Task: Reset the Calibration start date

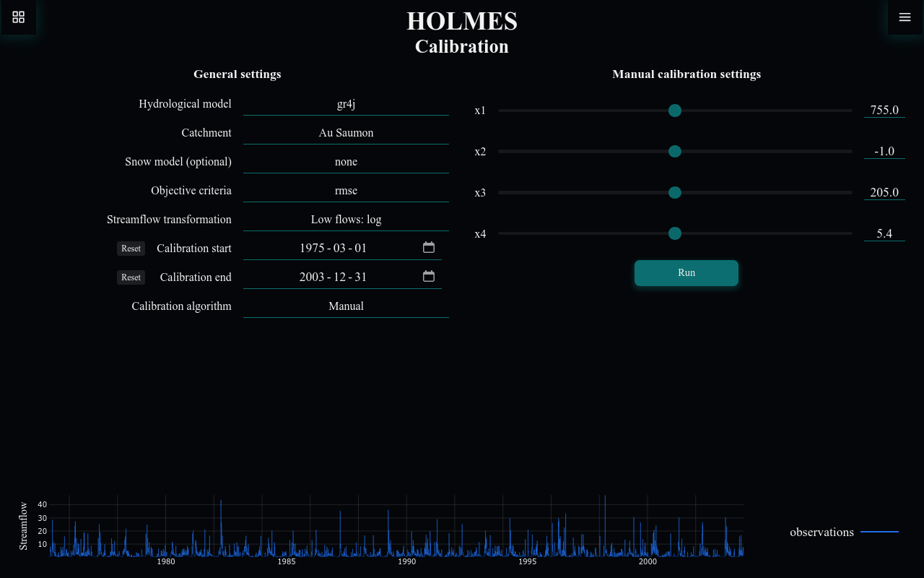Action: 131,248
